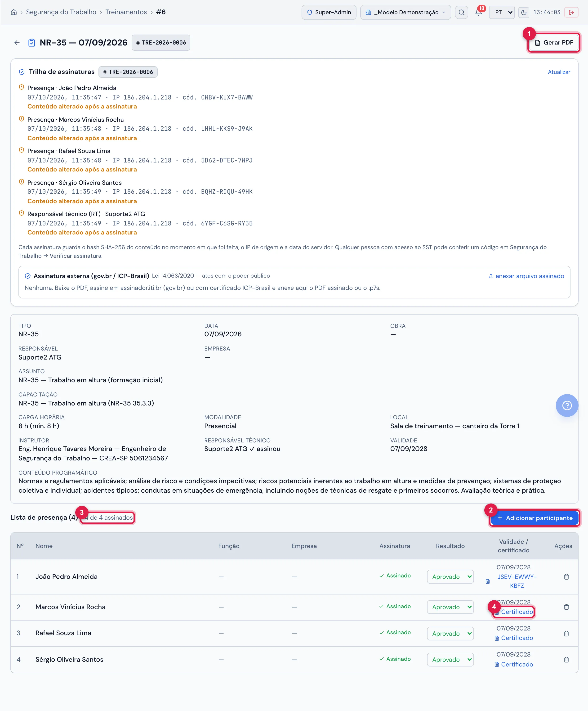Image resolution: width=588 pixels, height=711 pixels.
Task: Delete Sérgio Oliveira Santos row trash icon
Action: [566, 660]
